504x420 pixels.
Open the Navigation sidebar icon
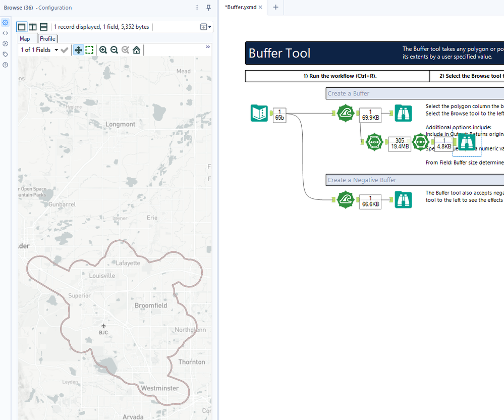pyautogui.click(x=5, y=44)
